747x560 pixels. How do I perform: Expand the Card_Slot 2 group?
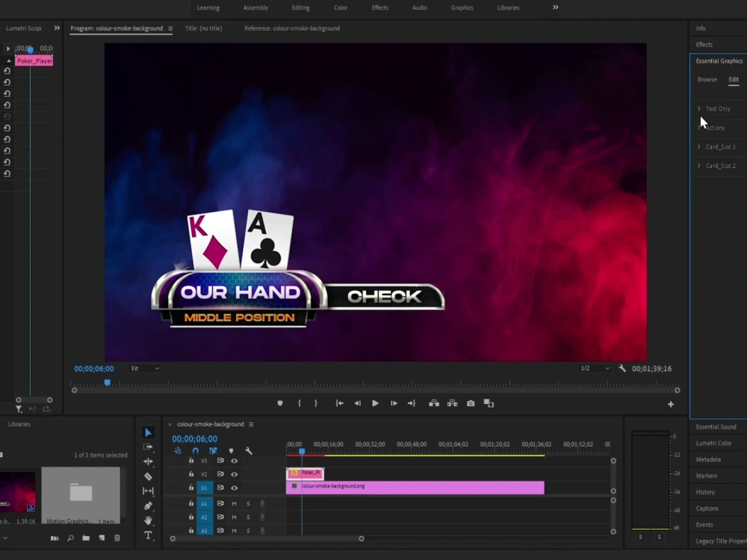(x=699, y=166)
